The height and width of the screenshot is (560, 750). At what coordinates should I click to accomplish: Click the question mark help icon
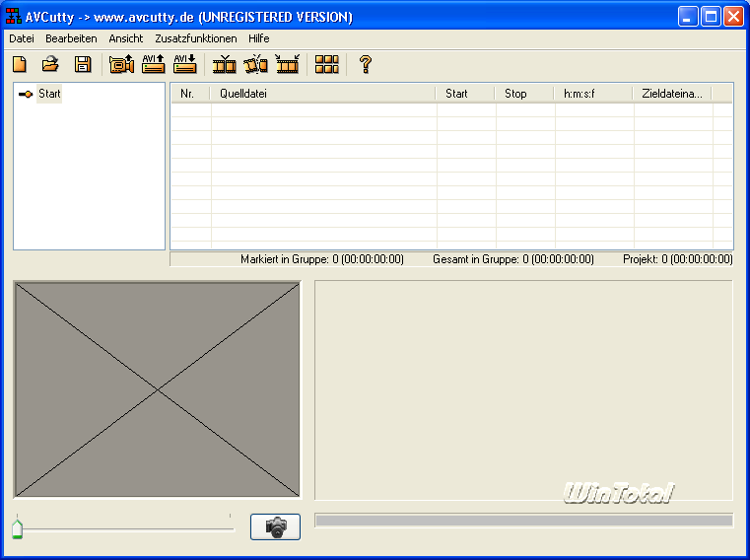pos(366,64)
